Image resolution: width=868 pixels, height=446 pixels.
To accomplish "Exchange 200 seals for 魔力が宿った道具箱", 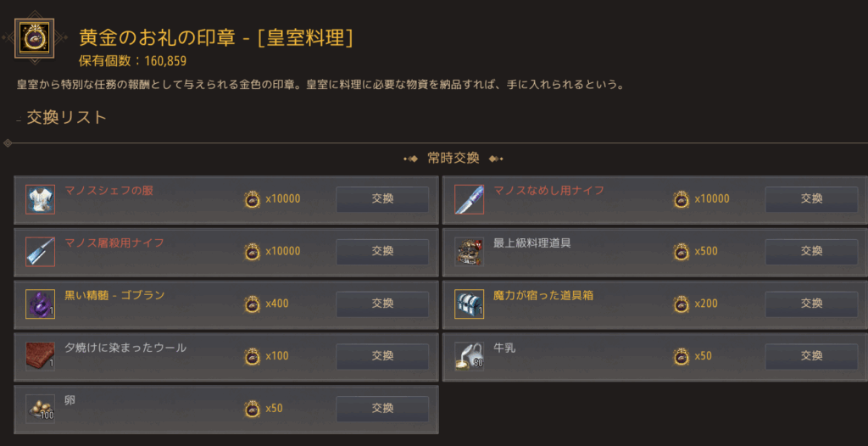I will pos(811,304).
